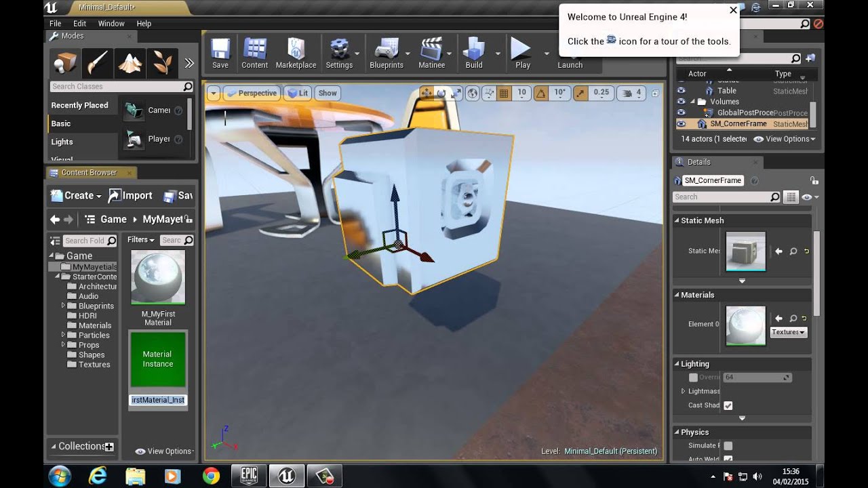Click the surface snapping icon in viewport
This screenshot has width=868, height=488.
[488, 93]
